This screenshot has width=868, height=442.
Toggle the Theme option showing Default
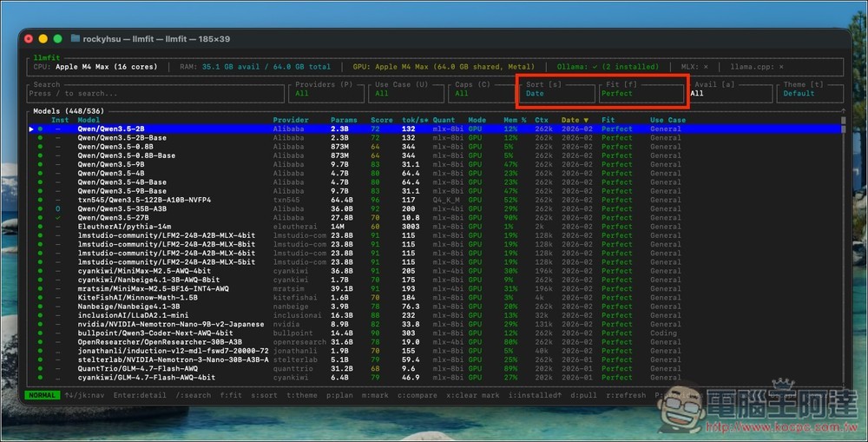812,93
